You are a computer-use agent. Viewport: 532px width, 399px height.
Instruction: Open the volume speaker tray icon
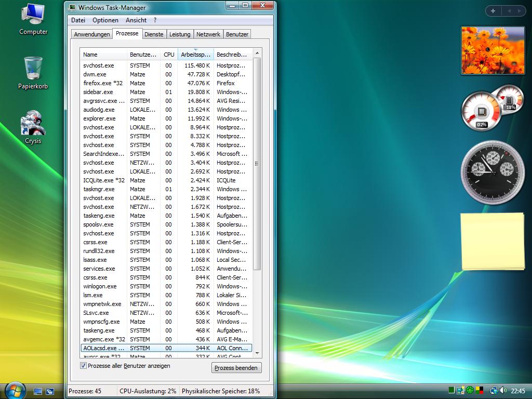point(503,390)
